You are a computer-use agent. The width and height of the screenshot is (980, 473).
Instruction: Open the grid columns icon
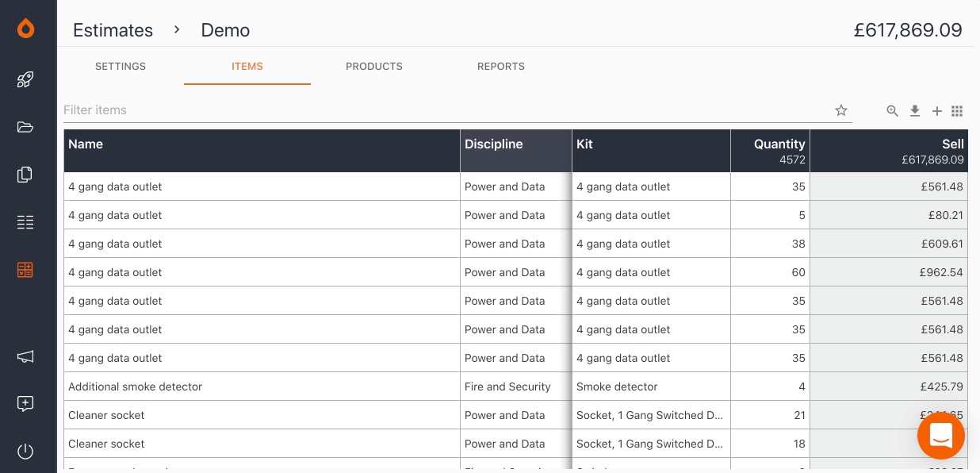(x=957, y=111)
